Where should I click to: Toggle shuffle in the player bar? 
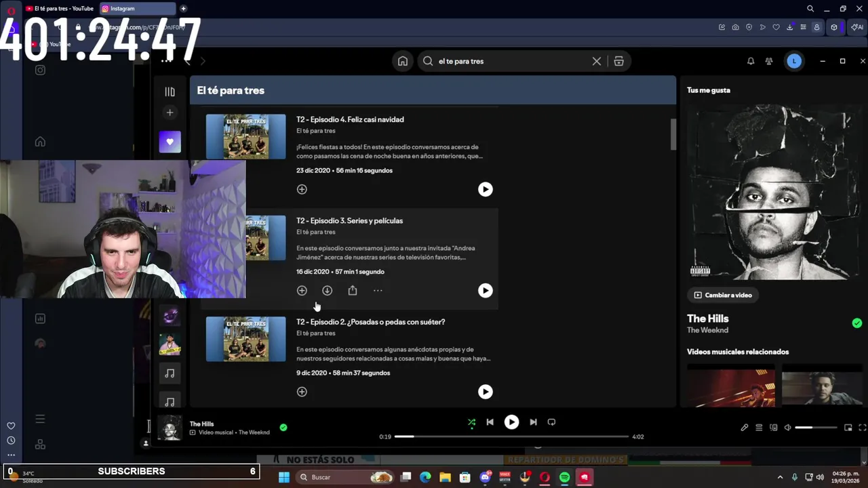471,422
